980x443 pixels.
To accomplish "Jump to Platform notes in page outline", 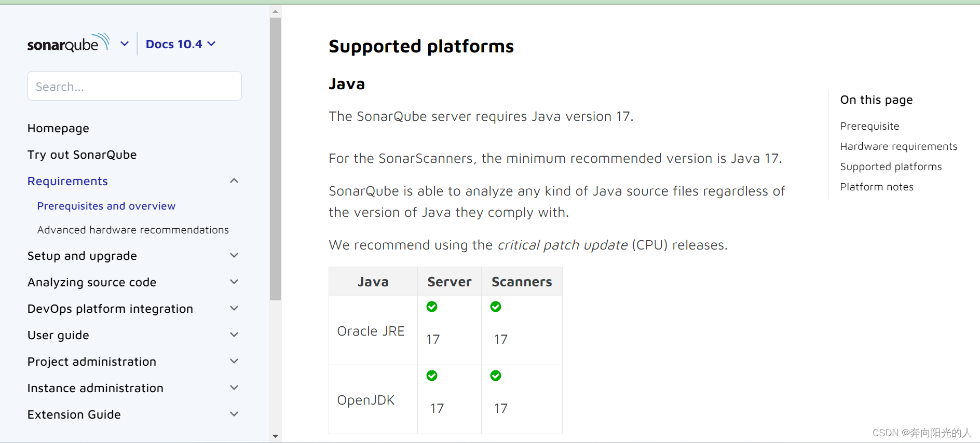I will (877, 187).
